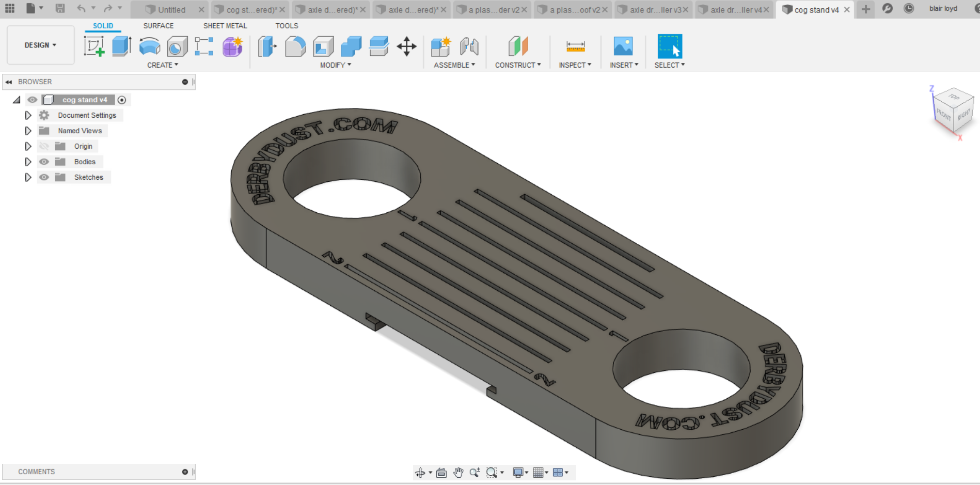This screenshot has height=485, width=980.
Task: Click the Offset Face tool icon
Action: (x=379, y=46)
